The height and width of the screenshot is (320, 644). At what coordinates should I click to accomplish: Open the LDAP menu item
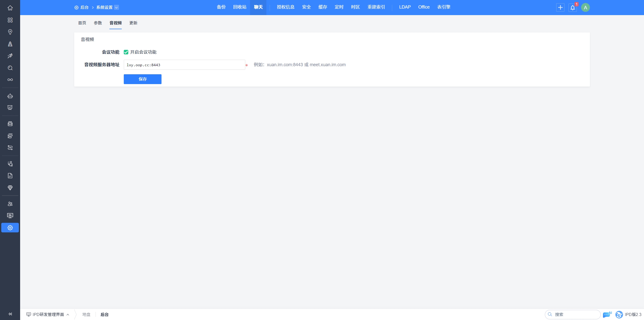(x=405, y=7)
